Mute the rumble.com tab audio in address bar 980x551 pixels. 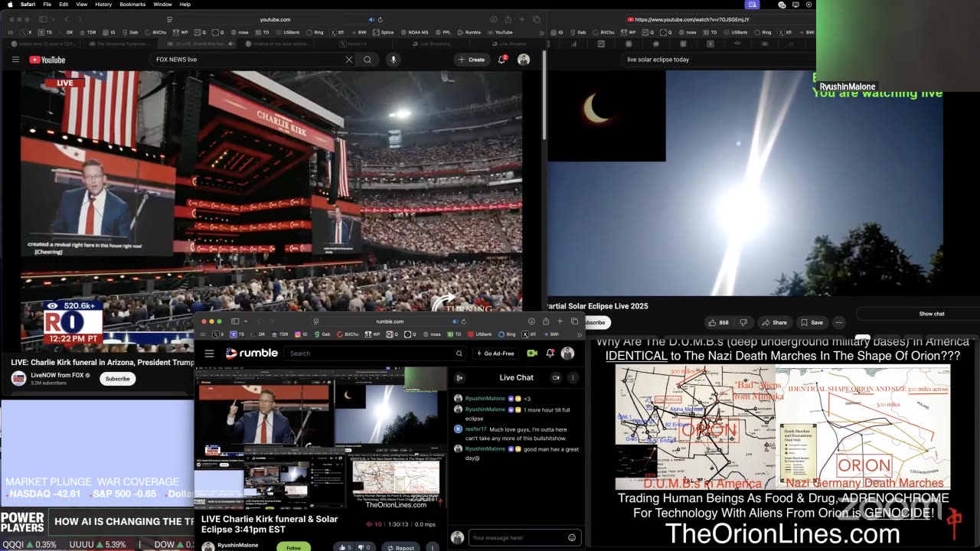tap(456, 321)
